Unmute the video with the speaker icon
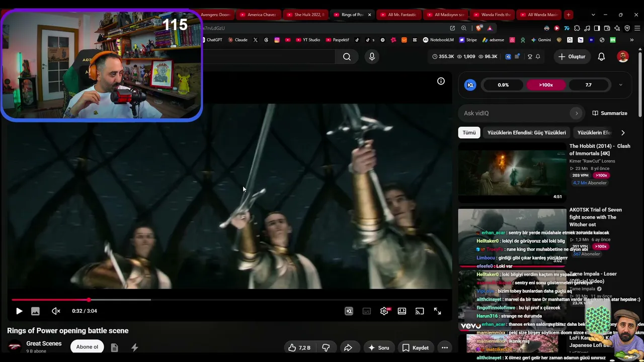The image size is (644, 362). [x=56, y=311]
